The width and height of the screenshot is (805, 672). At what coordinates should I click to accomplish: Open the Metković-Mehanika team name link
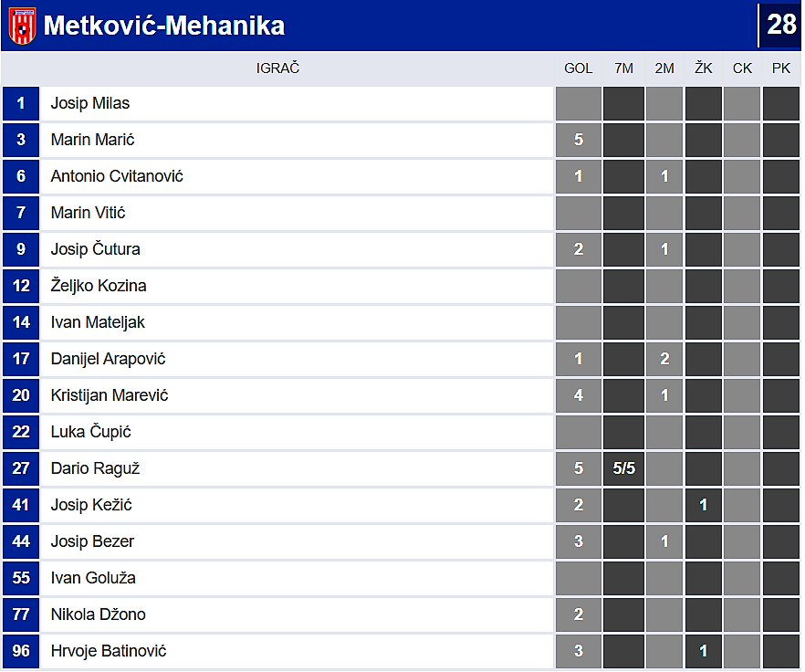(164, 26)
